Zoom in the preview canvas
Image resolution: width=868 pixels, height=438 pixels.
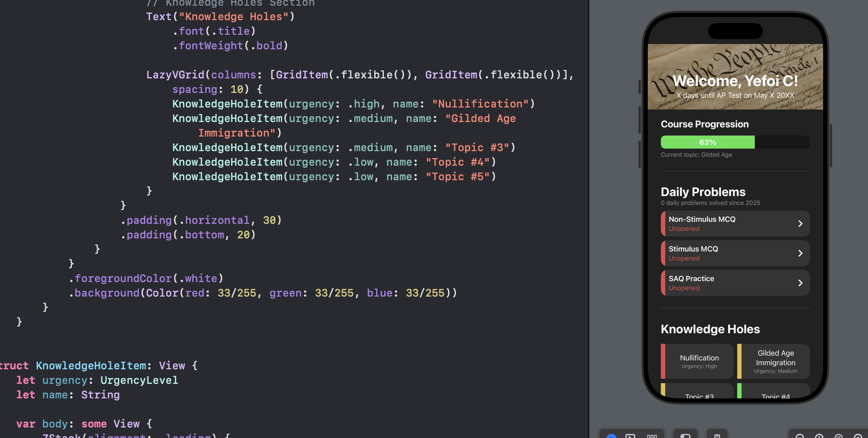[x=857, y=436]
